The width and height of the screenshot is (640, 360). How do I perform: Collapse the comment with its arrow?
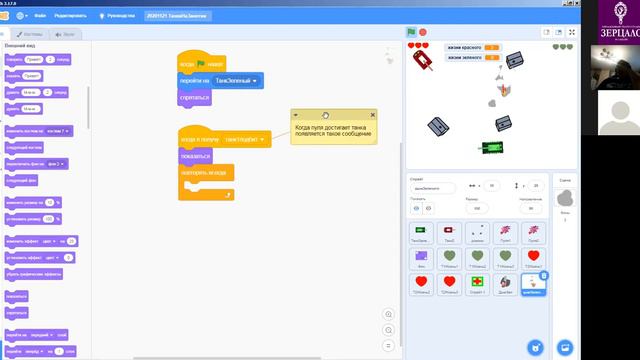pos(296,115)
